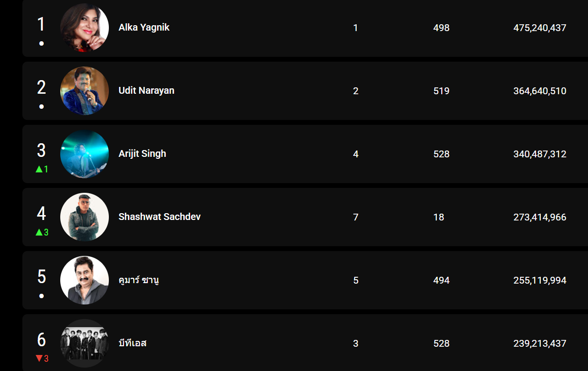
Task: Click Udit Narayan's profile picture
Action: pos(85,91)
